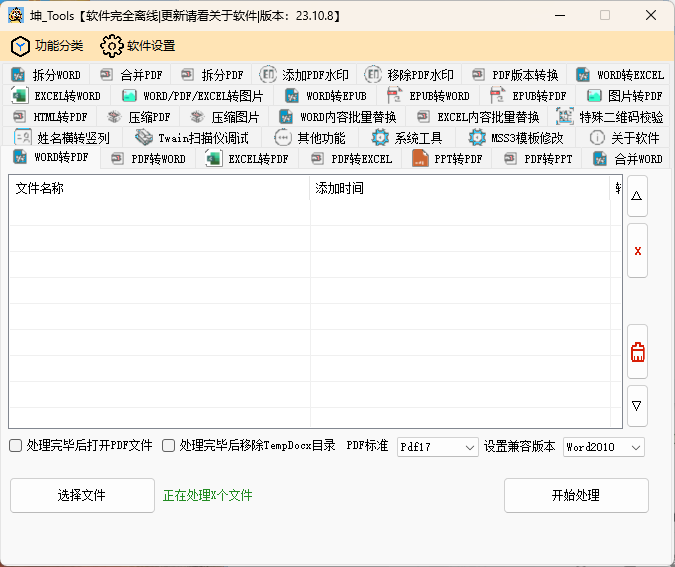Expand the Word2010 compatibility version dropdown
The height and width of the screenshot is (567, 675).
coord(604,447)
